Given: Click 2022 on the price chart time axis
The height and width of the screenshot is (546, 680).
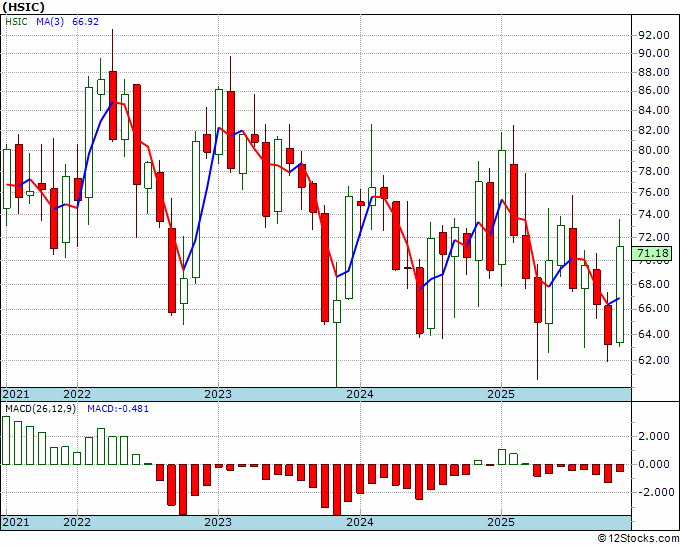Looking at the screenshot, I should pyautogui.click(x=77, y=394).
